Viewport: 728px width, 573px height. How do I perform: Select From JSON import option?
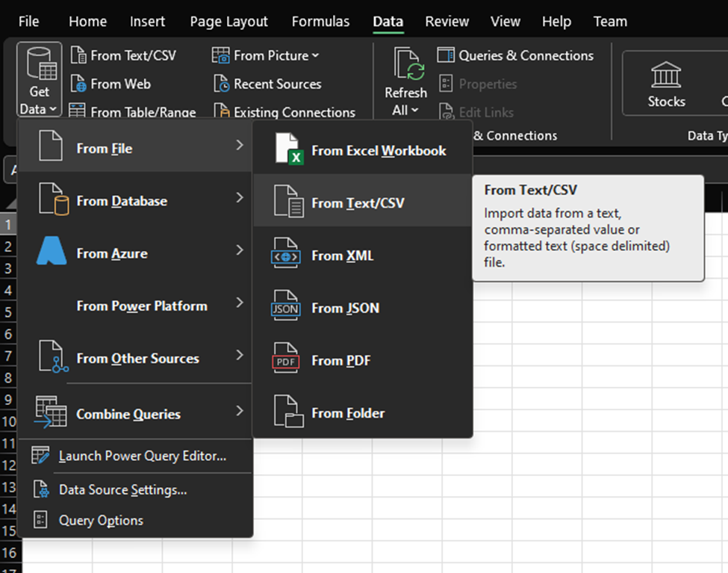tap(343, 308)
